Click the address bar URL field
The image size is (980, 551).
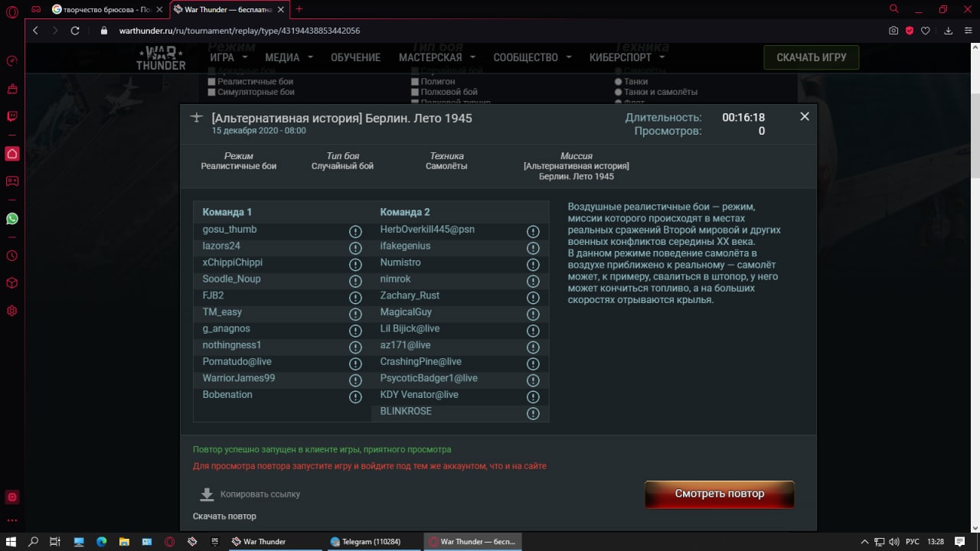(490, 31)
